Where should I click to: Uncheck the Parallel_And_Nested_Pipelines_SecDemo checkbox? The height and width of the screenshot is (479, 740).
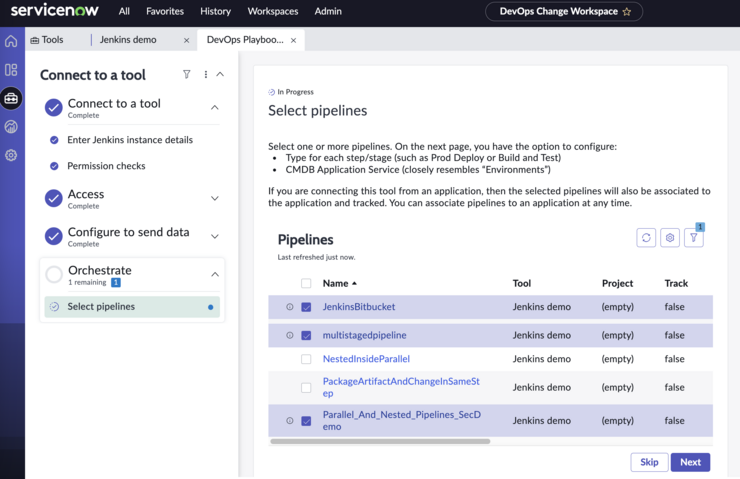(306, 420)
